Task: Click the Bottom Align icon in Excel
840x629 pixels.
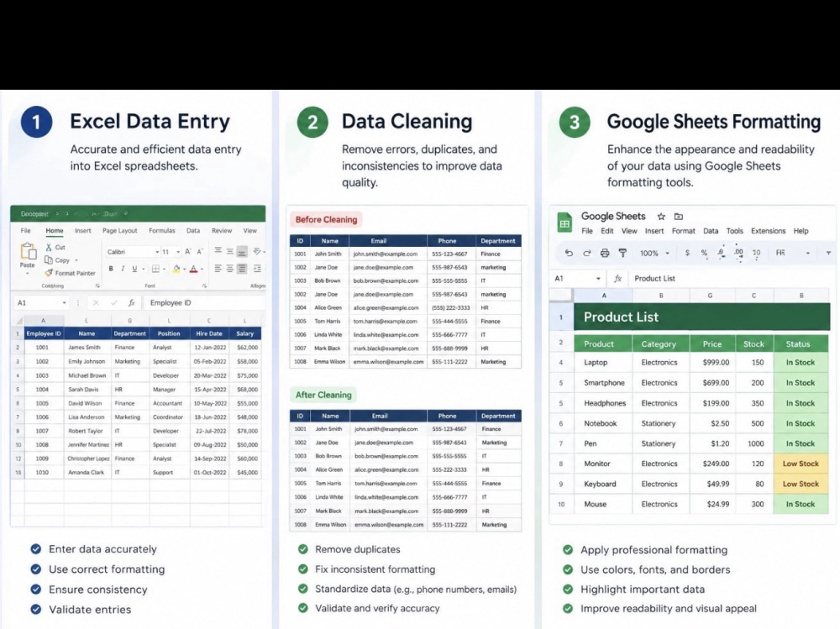Action: pyautogui.click(x=242, y=251)
